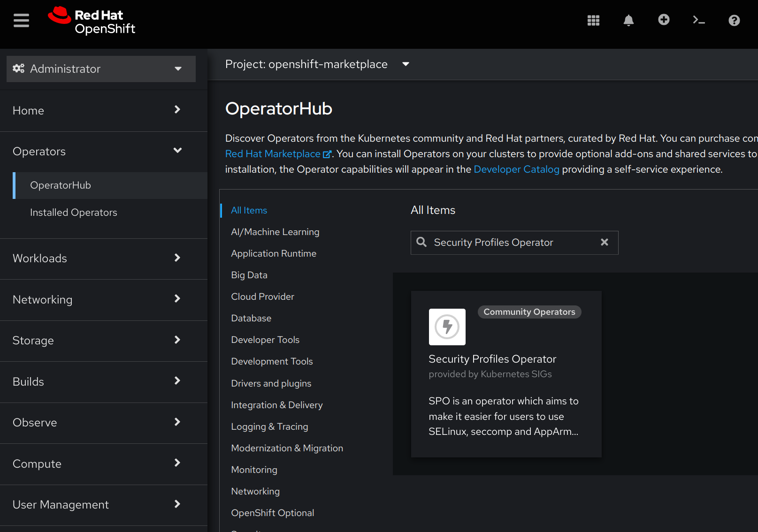The image size is (758, 532).
Task: Open the Administrator perspective dropdown
Action: [x=101, y=69]
